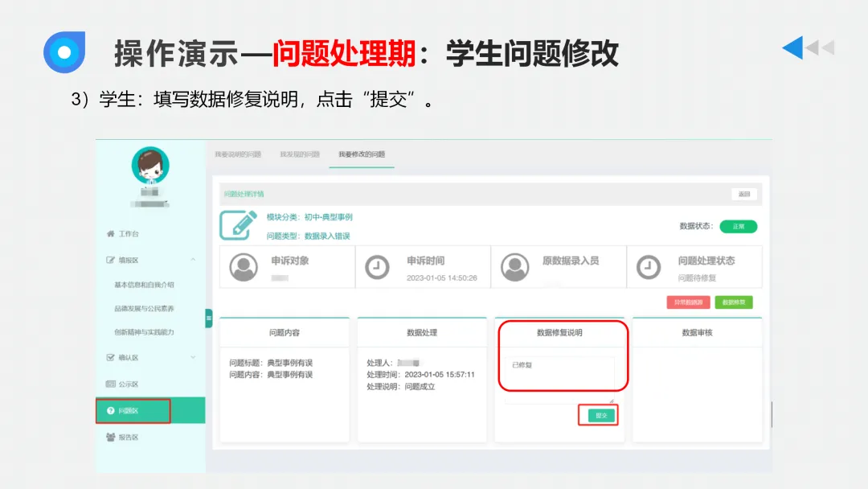This screenshot has width=868, height=489.
Task: Click the 填报区 edit icon
Action: pyautogui.click(x=109, y=259)
